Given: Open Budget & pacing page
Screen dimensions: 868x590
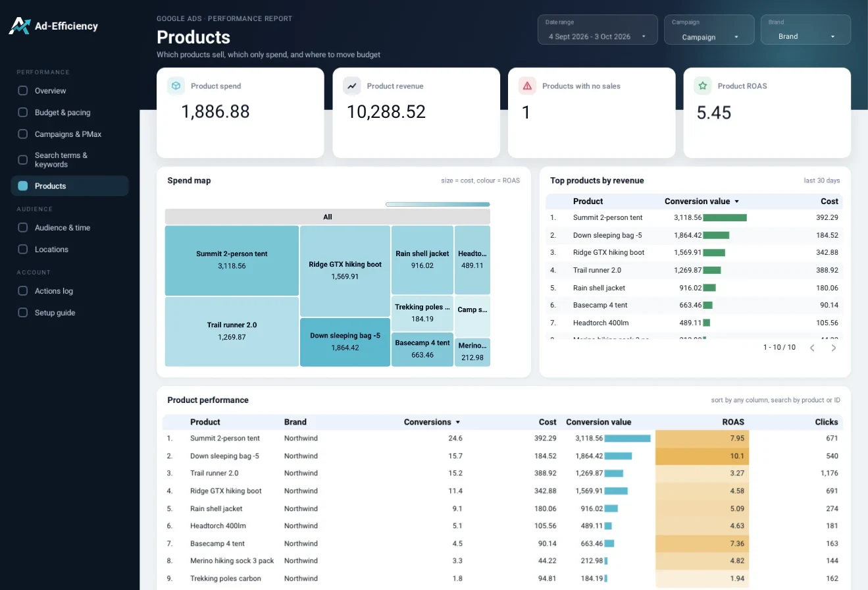Looking at the screenshot, I should [70, 113].
